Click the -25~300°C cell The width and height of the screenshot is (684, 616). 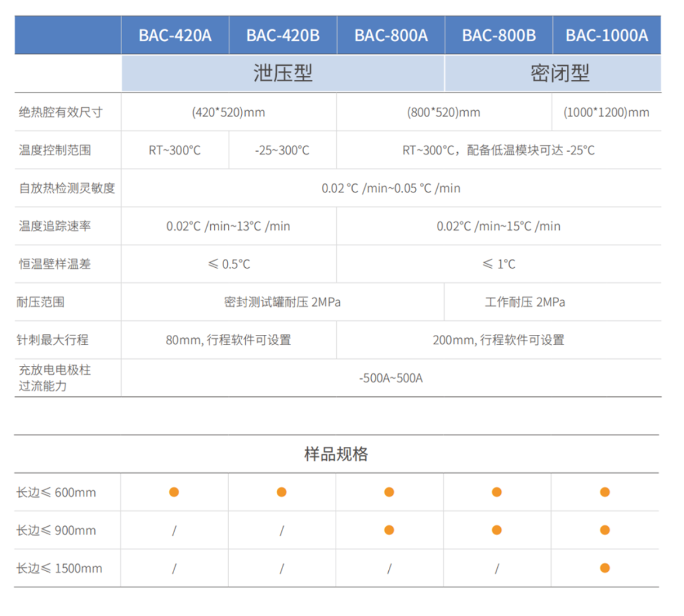pos(282,151)
